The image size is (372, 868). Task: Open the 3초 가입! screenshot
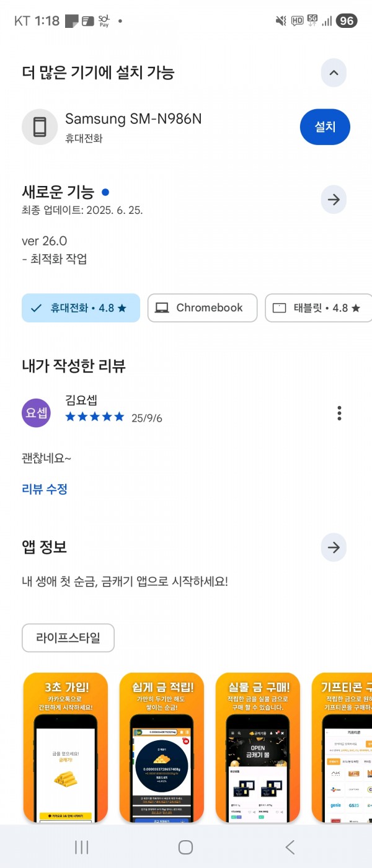pyautogui.click(x=66, y=748)
